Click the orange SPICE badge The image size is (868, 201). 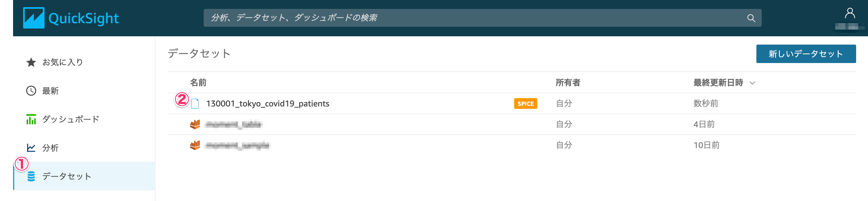[x=525, y=103]
